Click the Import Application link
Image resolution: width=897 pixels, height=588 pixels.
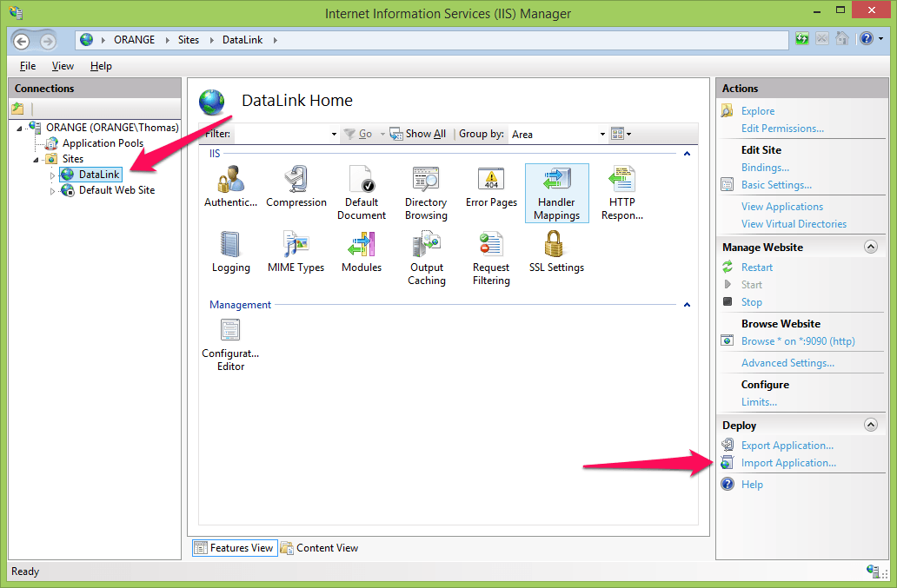(x=788, y=463)
